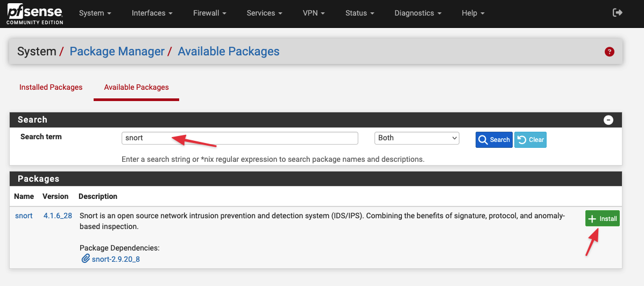Open the VPN menu
The image size is (644, 286).
[x=314, y=13]
